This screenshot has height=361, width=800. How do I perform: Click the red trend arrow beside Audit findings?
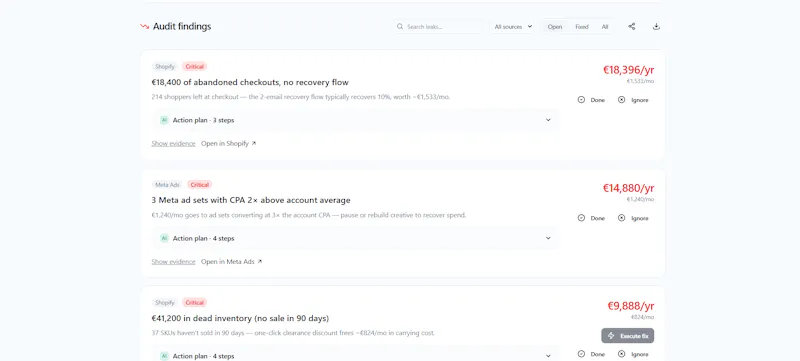pyautogui.click(x=144, y=27)
